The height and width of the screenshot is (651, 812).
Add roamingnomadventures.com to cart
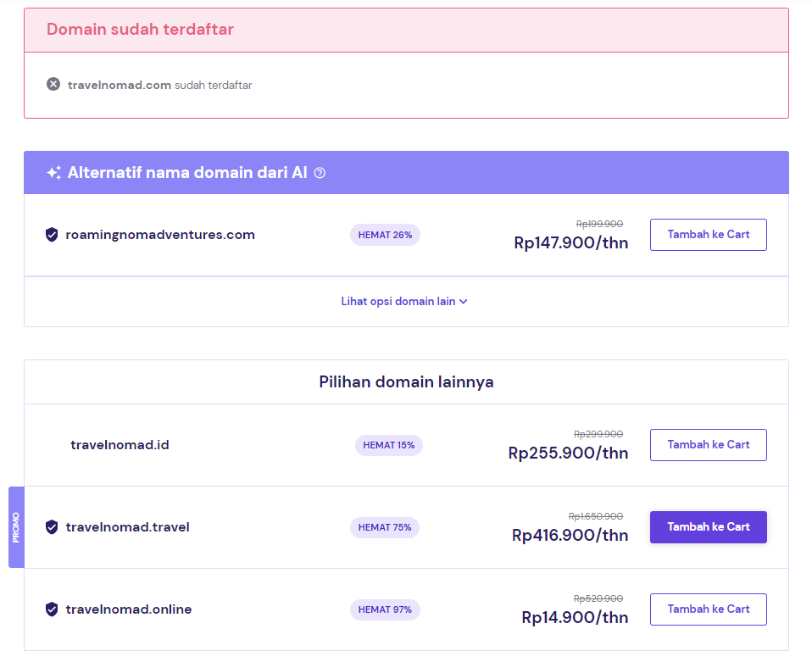(x=708, y=235)
